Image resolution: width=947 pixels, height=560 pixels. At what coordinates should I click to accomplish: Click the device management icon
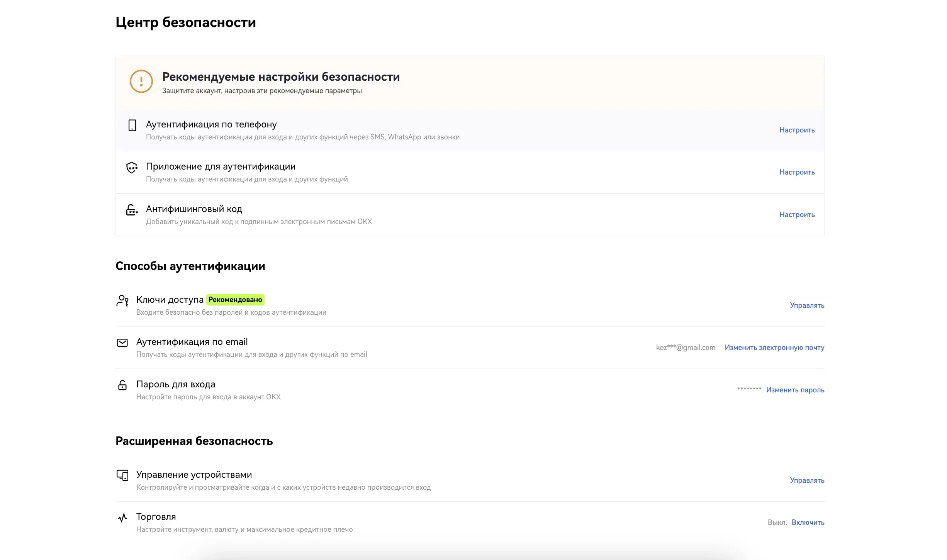pos(122,475)
